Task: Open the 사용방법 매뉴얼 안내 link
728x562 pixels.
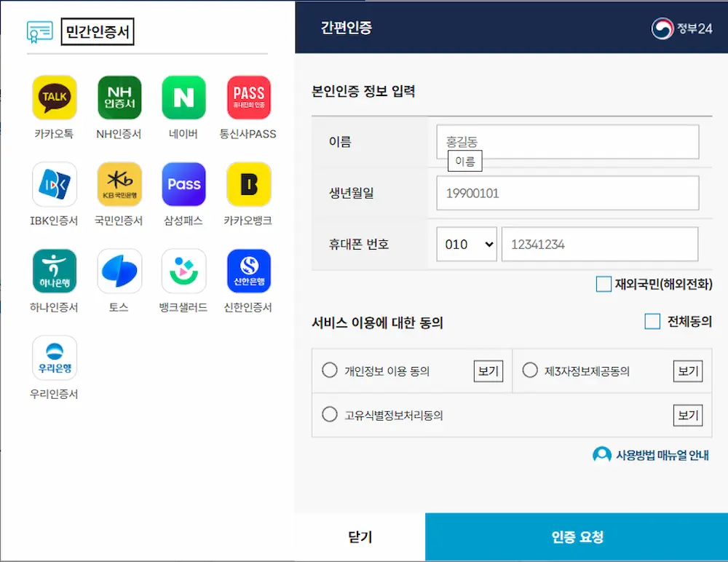Action: [x=662, y=455]
